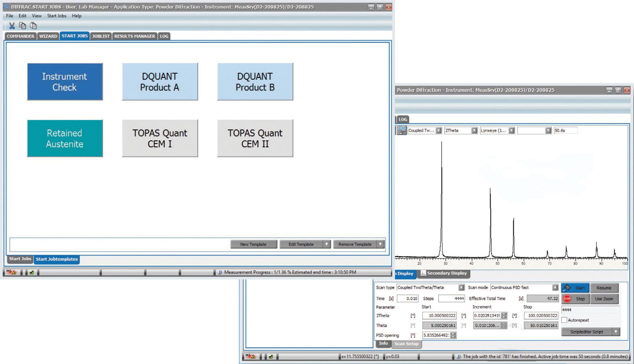Open the Start Jobs menu

(56, 16)
